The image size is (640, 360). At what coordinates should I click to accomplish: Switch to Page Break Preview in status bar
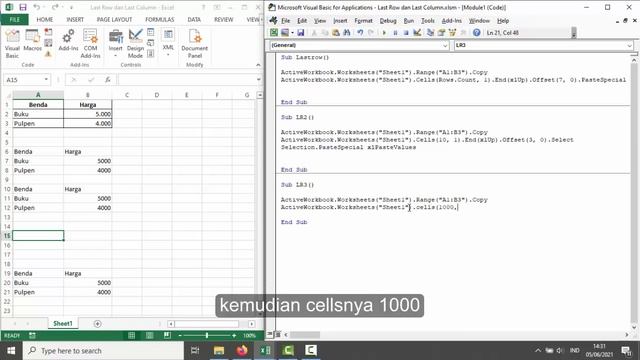pyautogui.click(x=167, y=336)
